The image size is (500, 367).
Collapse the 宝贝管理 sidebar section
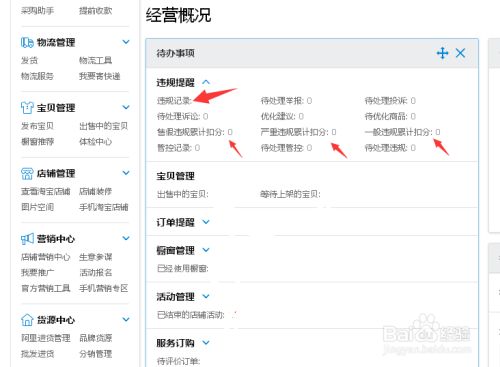tap(126, 107)
